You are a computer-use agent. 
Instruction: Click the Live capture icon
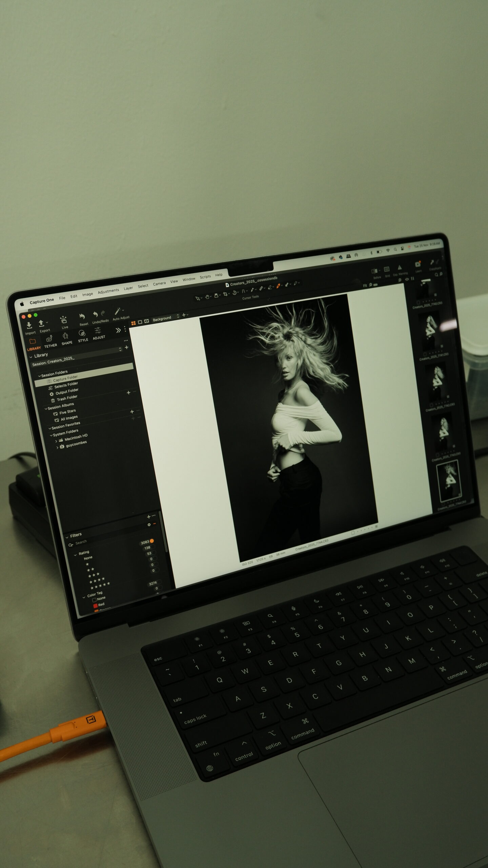(64, 320)
